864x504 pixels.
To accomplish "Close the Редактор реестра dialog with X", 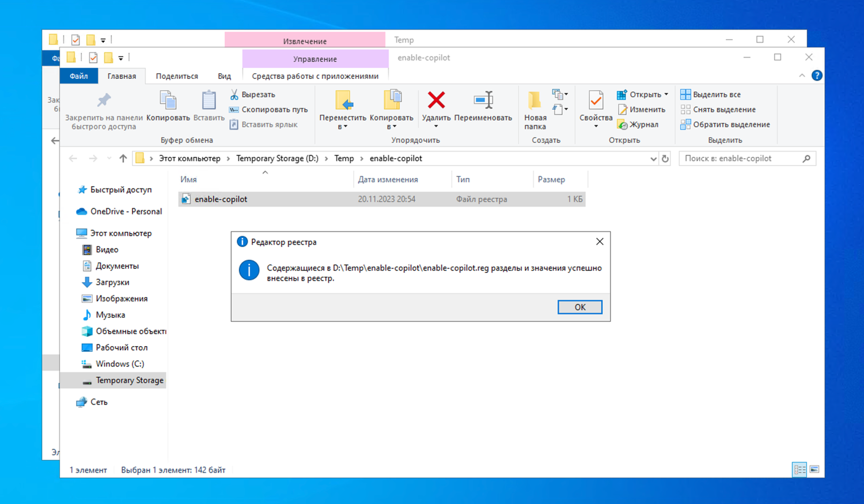I will coord(600,242).
